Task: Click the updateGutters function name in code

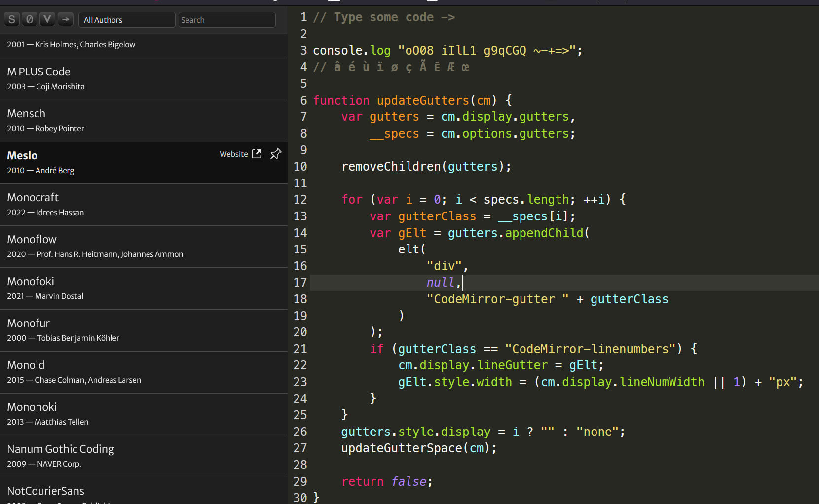Action: pyautogui.click(x=423, y=101)
